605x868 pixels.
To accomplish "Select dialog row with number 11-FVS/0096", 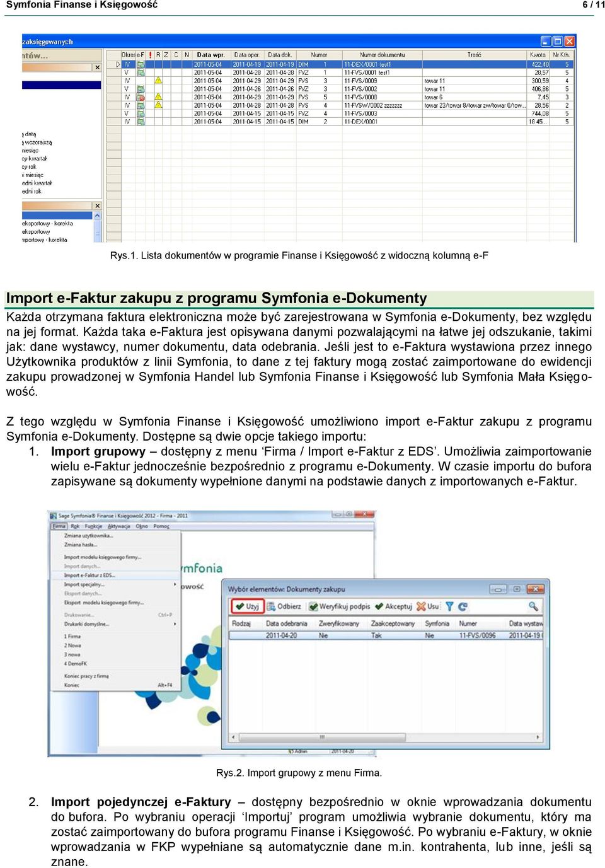I will (x=385, y=635).
